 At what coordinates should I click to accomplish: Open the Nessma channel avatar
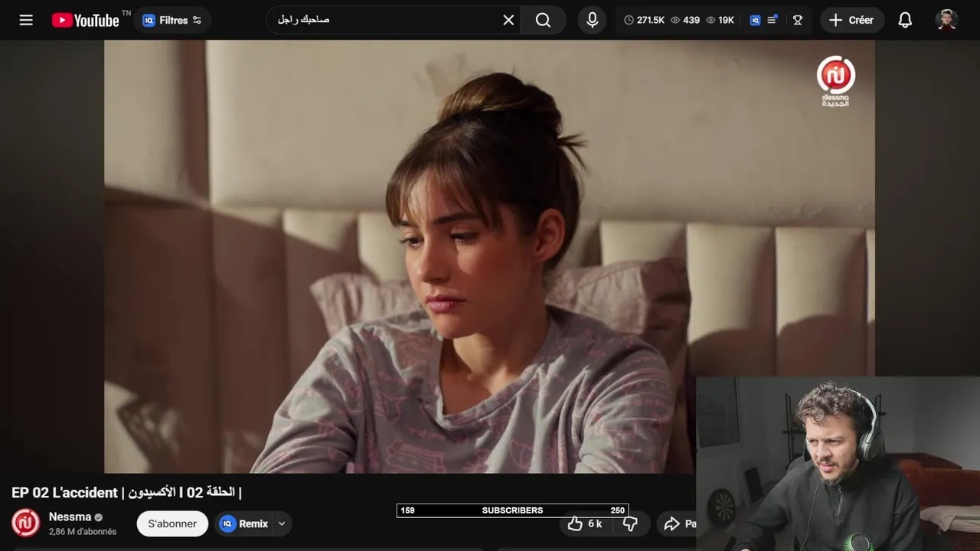[x=25, y=523]
